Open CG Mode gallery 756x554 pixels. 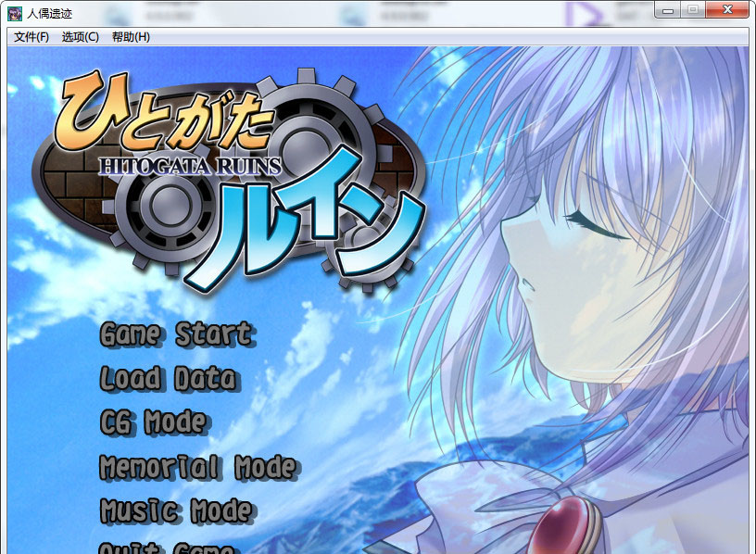(x=153, y=422)
